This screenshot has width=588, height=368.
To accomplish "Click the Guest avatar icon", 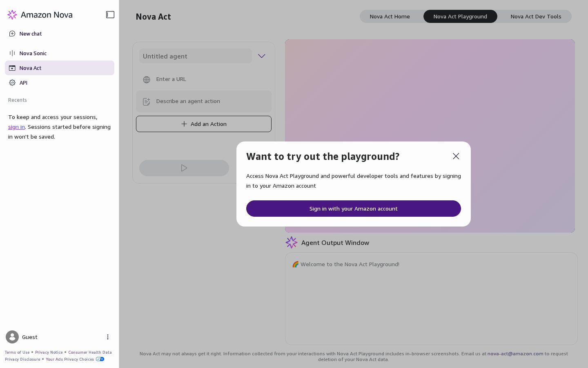I will (12, 337).
